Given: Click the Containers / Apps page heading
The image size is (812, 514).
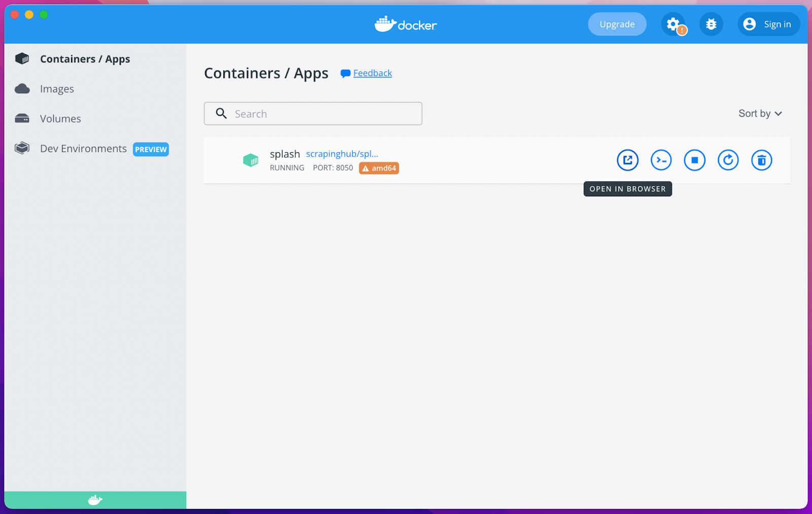Looking at the screenshot, I should click(266, 74).
